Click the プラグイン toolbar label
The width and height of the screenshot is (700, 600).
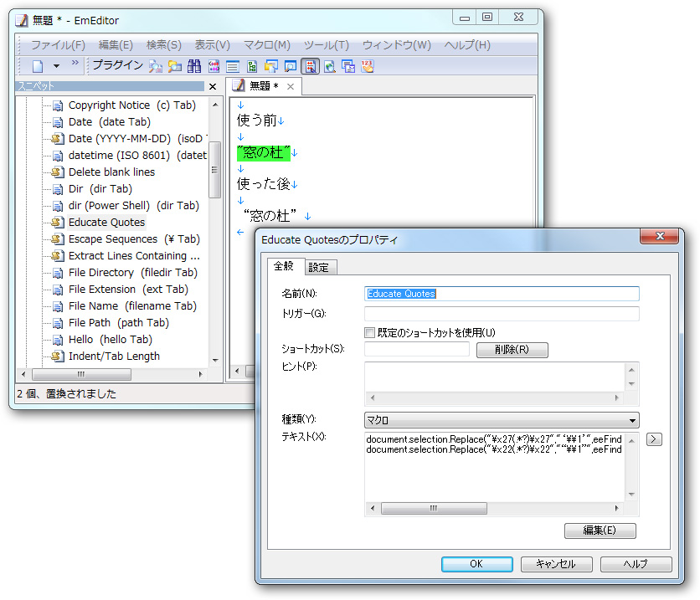(x=118, y=65)
